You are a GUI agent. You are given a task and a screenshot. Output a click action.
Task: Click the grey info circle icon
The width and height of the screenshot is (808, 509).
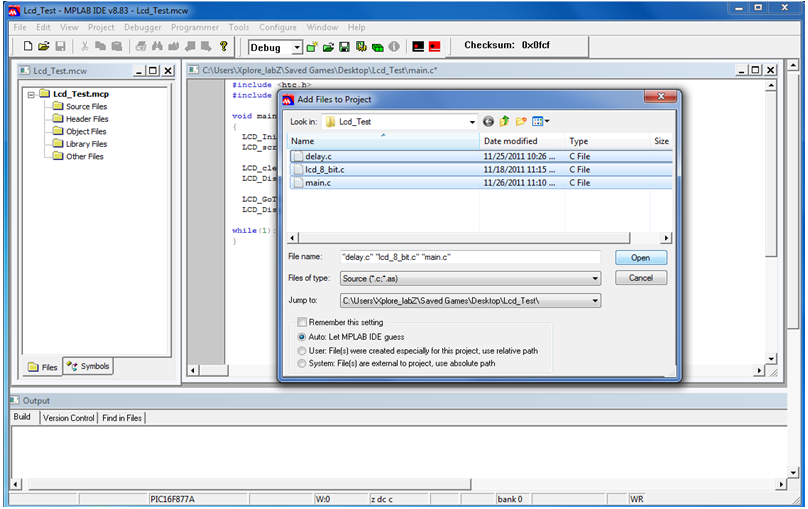tap(394, 47)
